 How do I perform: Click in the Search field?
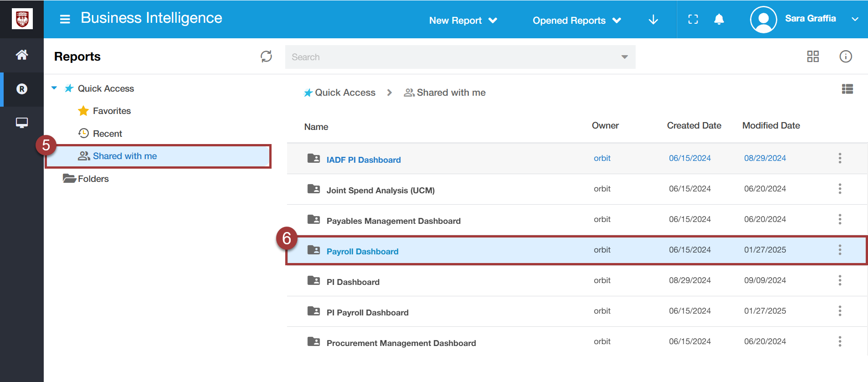click(x=460, y=57)
